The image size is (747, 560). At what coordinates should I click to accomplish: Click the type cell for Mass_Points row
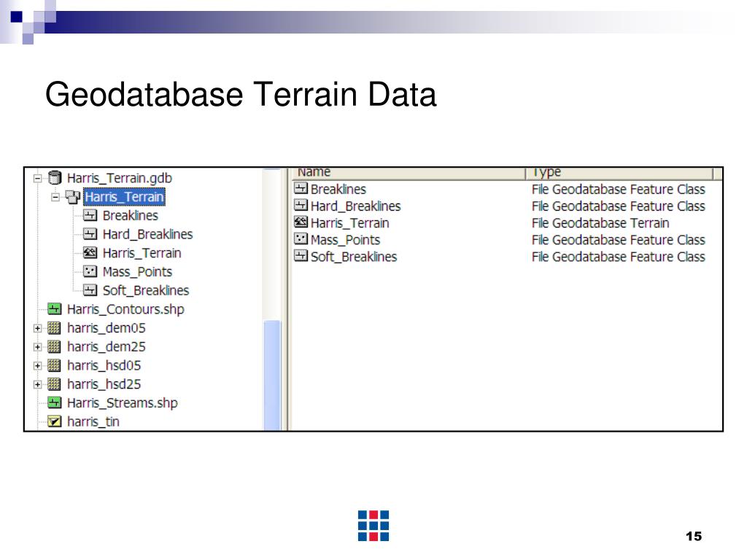(619, 240)
